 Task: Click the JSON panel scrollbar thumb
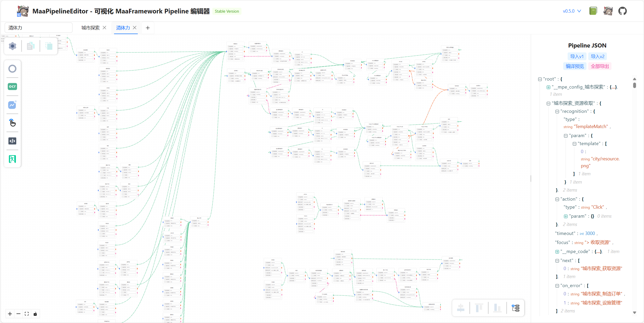pos(634,85)
